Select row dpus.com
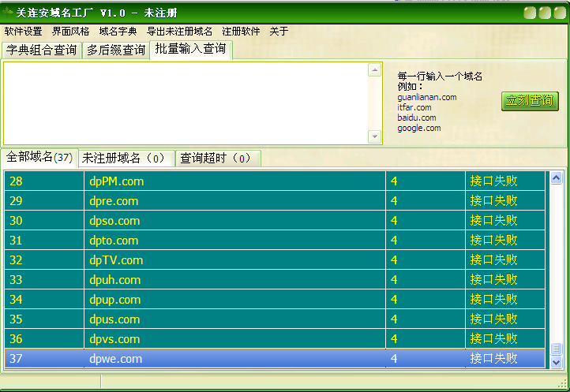The height and width of the screenshot is (392, 570). [275, 319]
